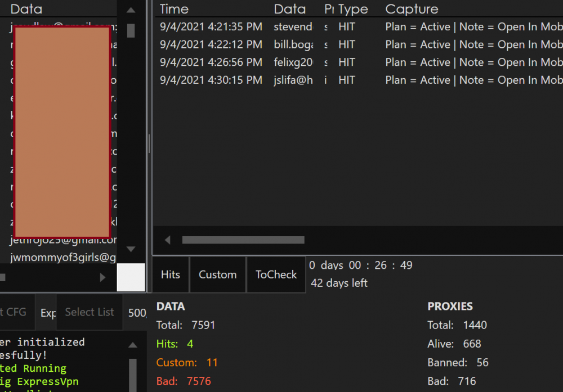The width and height of the screenshot is (563, 392).
Task: Click the down arrow of Data list scrollbar
Action: (x=131, y=249)
